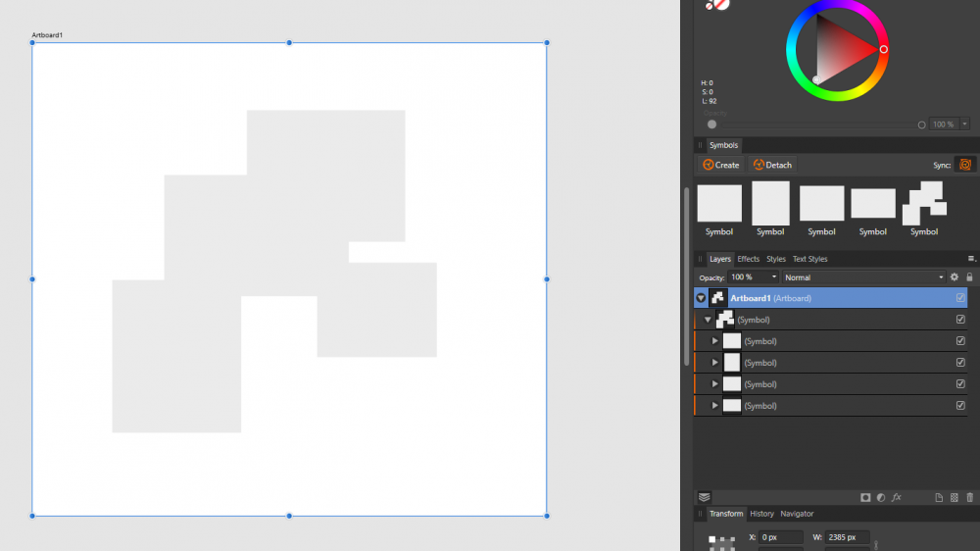
Task: Click the Mask Layer icon
Action: [x=865, y=498]
